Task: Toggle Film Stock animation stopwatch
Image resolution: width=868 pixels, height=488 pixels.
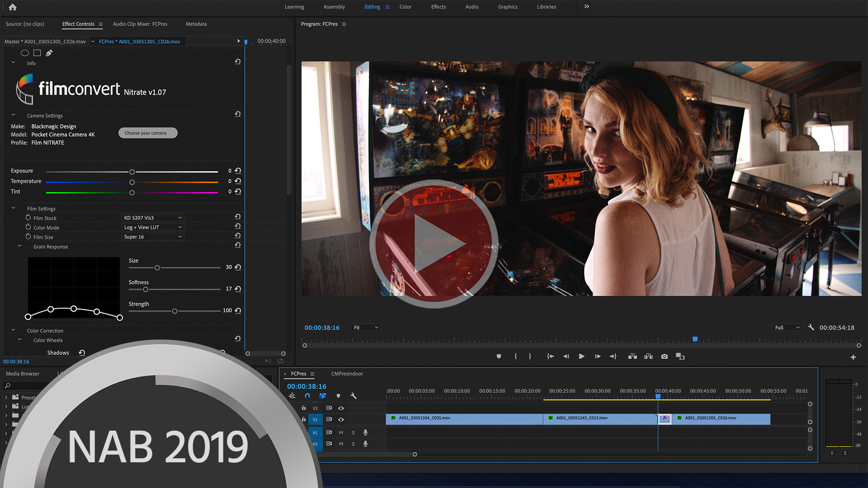Action: [28, 217]
